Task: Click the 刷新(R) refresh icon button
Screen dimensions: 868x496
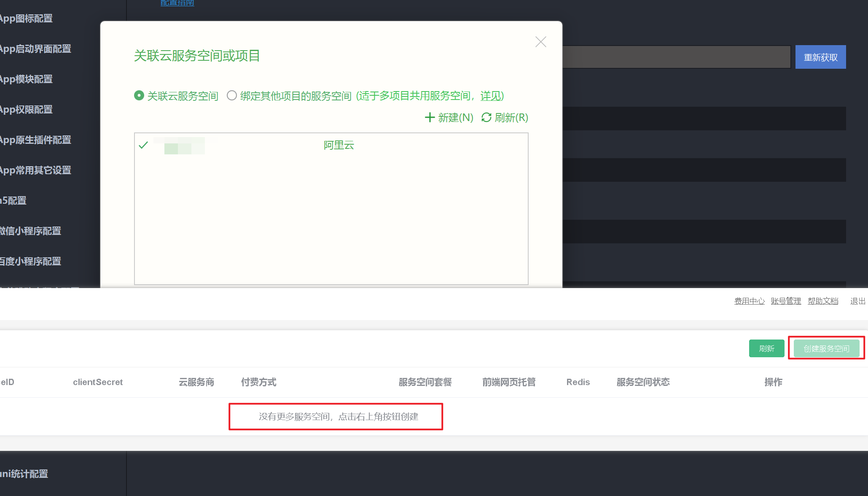Action: click(x=505, y=117)
